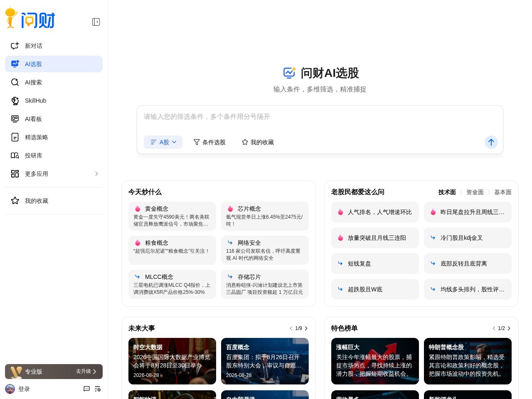
Task: Select the 网络安全 card
Action: 265,250
